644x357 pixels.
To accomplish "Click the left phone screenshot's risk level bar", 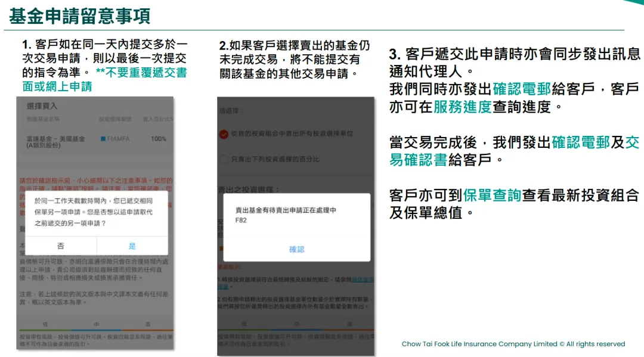I will (97, 330).
